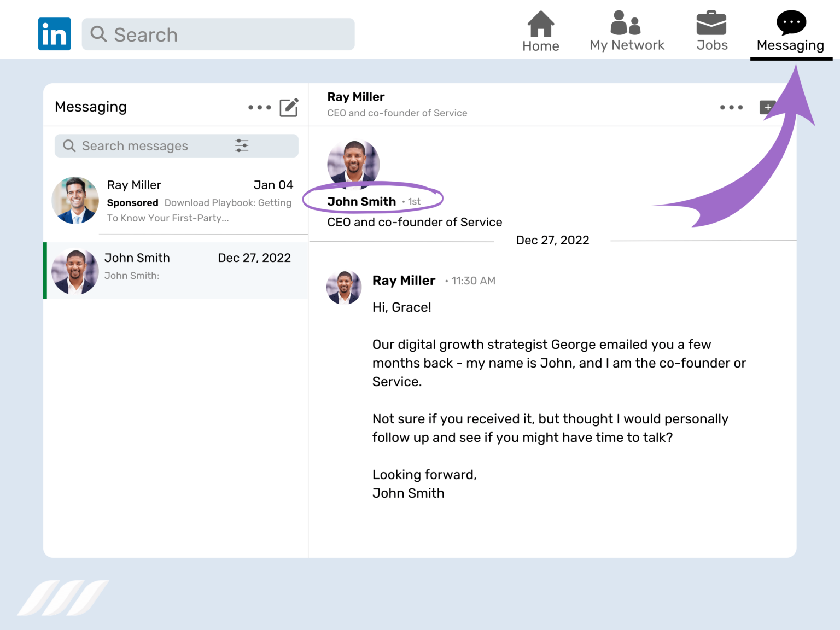
Task: Click Ray Miller's avatar beside the message
Action: pyautogui.click(x=343, y=287)
